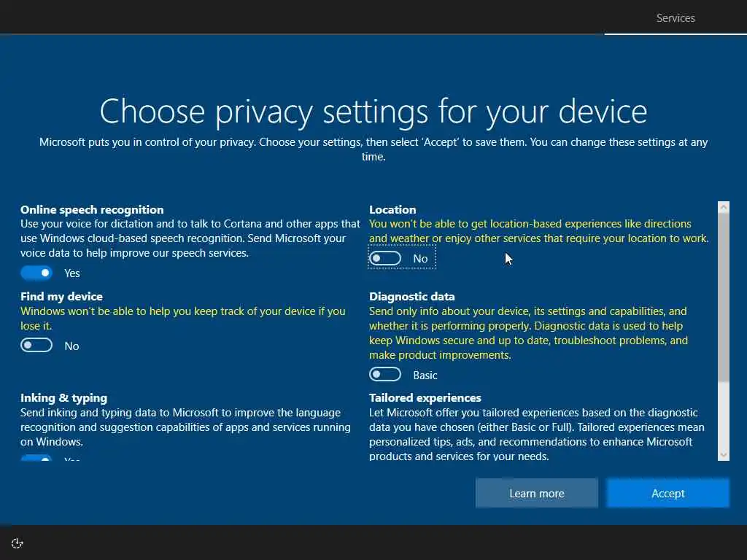
Task: Click the Location heading
Action: (392, 209)
